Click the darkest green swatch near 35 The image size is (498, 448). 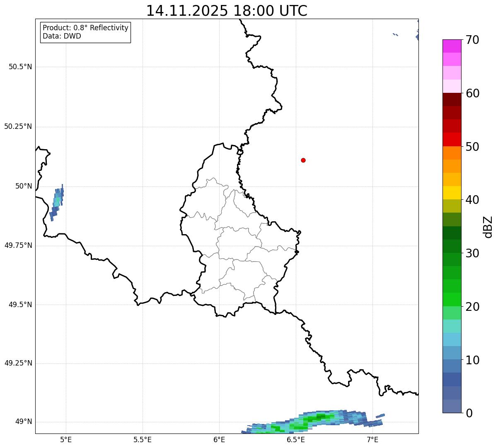[452, 233]
